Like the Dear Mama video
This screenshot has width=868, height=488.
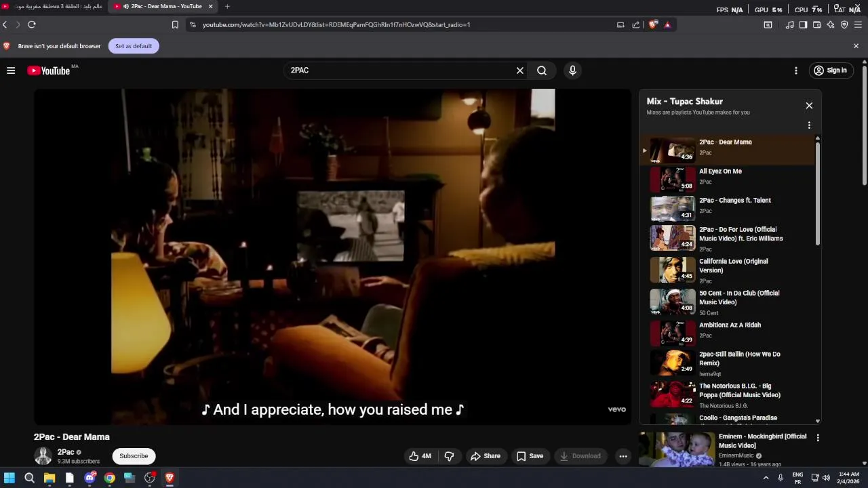(420, 456)
